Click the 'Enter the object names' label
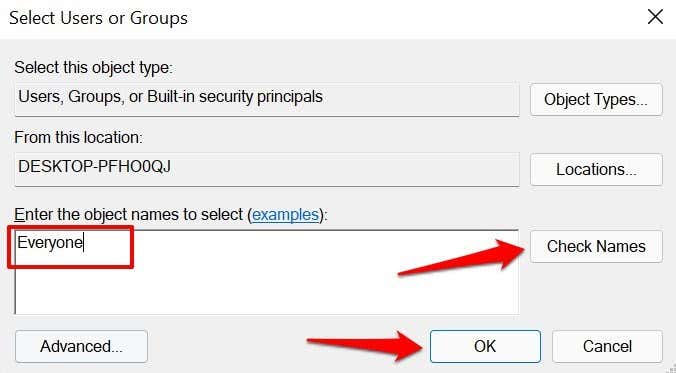Viewport: 676px width, 373px height. [x=129, y=214]
